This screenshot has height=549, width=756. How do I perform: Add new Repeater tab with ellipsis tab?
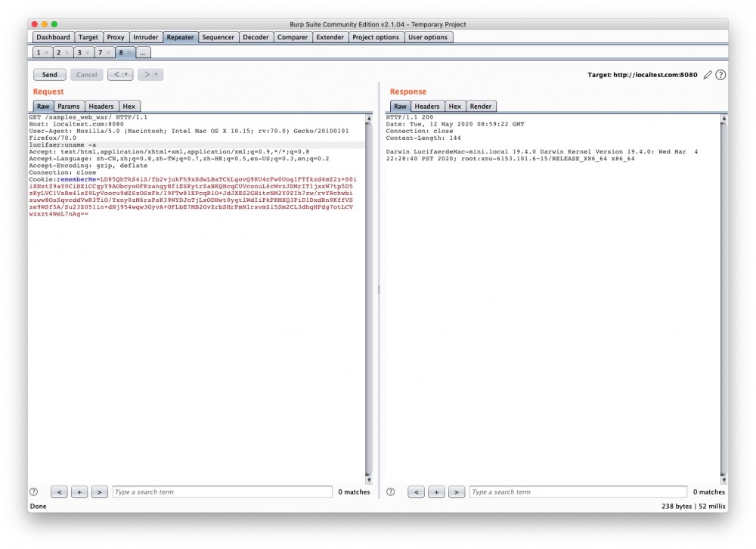tap(143, 53)
